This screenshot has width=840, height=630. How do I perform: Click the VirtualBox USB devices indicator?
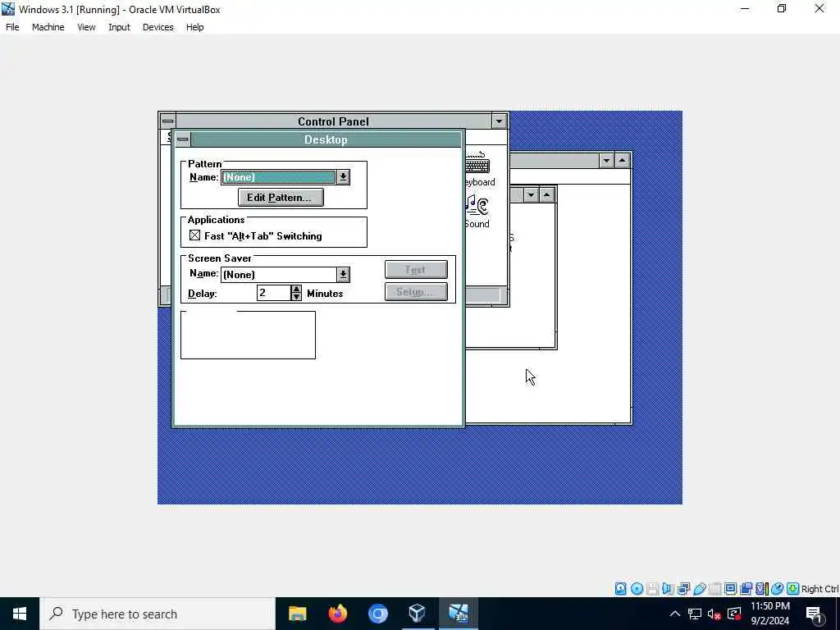click(699, 589)
